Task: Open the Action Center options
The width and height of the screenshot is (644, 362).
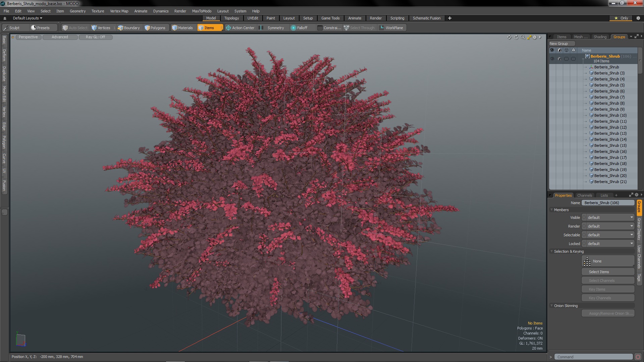Action: click(x=240, y=28)
